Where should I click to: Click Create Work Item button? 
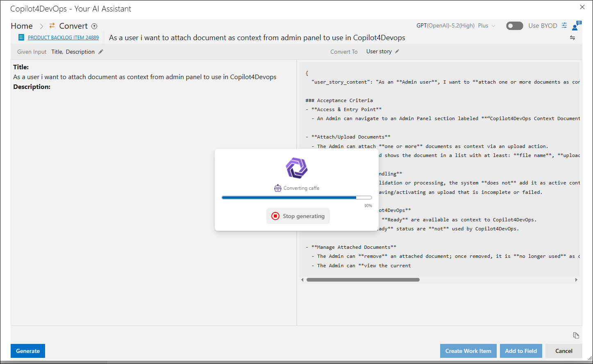point(468,351)
